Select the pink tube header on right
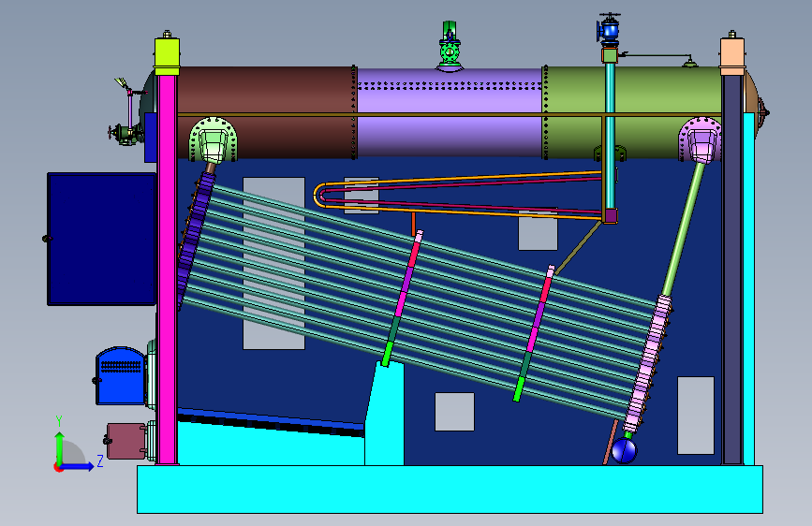Screen dimensions: 812x526 coord(648,364)
